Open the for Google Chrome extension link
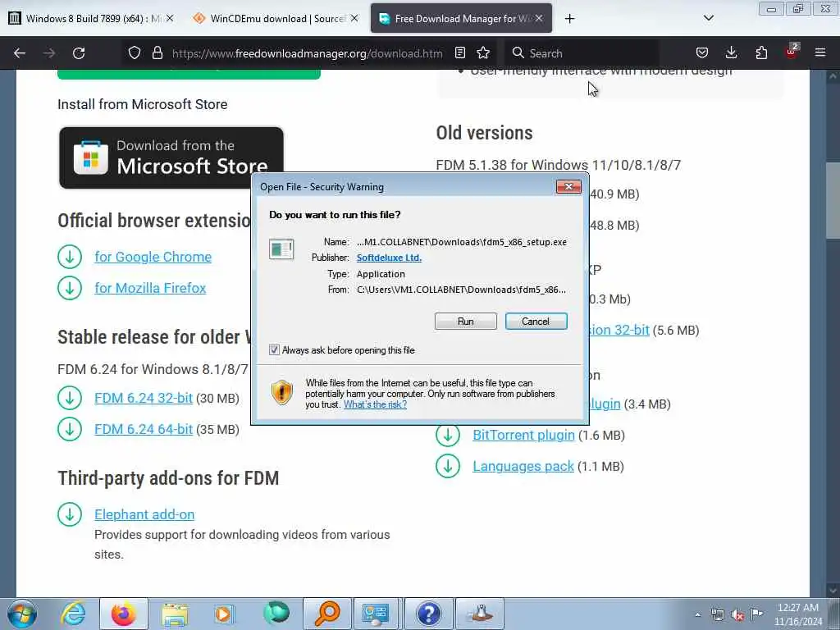Screen dimensions: 840x630 pos(153,257)
